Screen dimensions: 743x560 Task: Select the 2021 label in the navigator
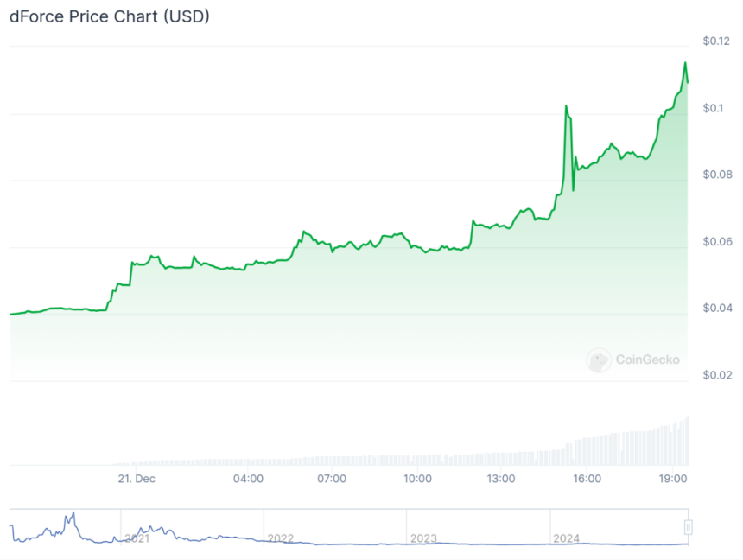138,538
